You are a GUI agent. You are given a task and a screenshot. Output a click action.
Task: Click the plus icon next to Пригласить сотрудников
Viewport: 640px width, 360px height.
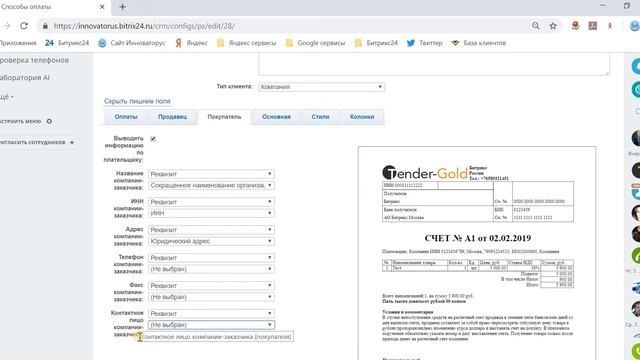pyautogui.click(x=72, y=142)
